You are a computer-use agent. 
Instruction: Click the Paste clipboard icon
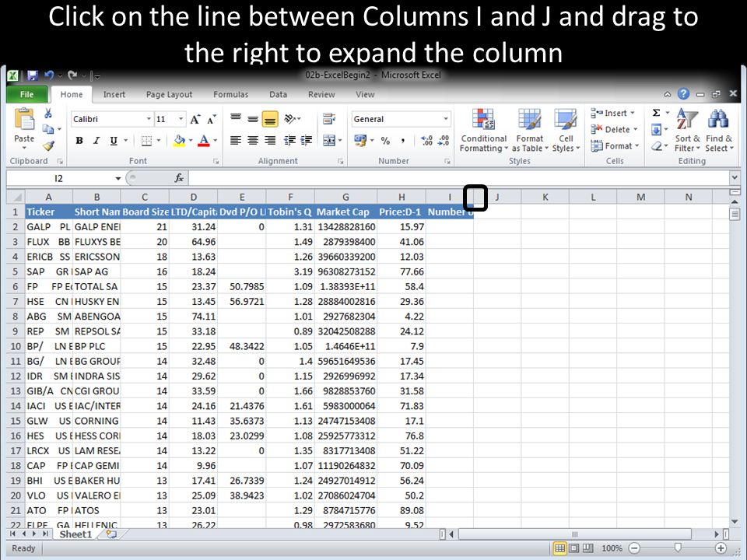click(x=24, y=119)
